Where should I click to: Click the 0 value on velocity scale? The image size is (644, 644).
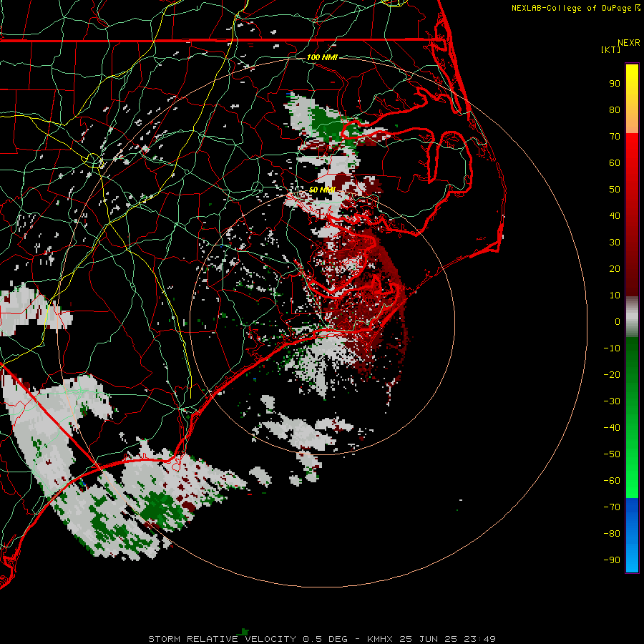pyautogui.click(x=618, y=322)
